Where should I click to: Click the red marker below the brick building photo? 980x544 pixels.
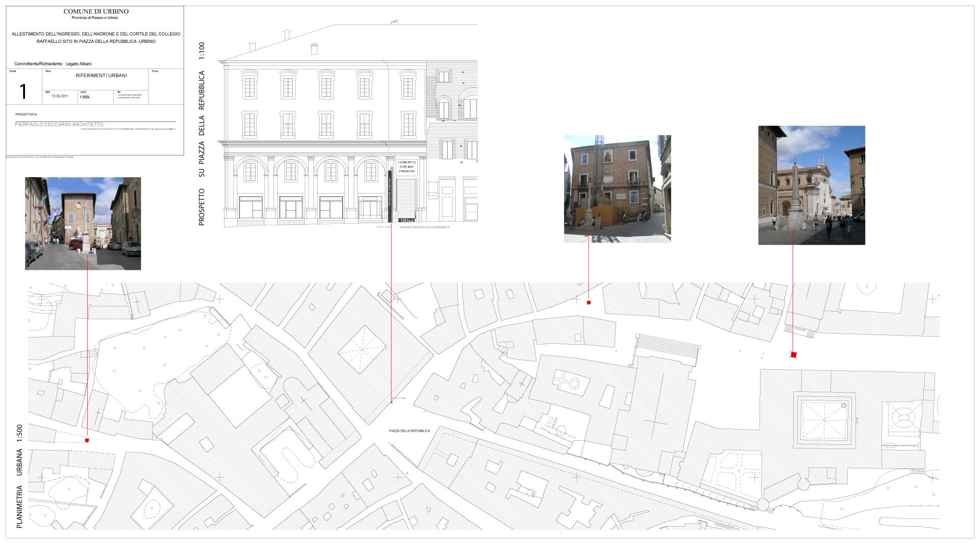tap(589, 302)
